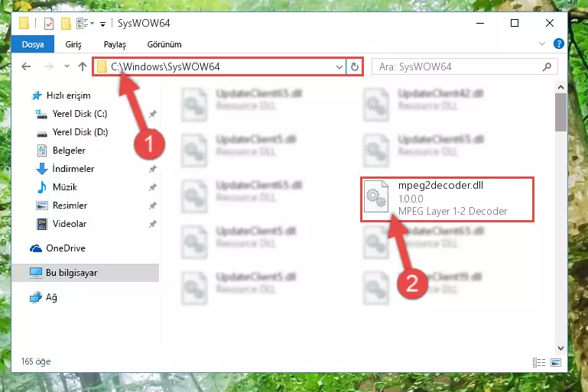Click the New folder icon in title bar
This screenshot has height=392, width=588.
[x=66, y=24]
